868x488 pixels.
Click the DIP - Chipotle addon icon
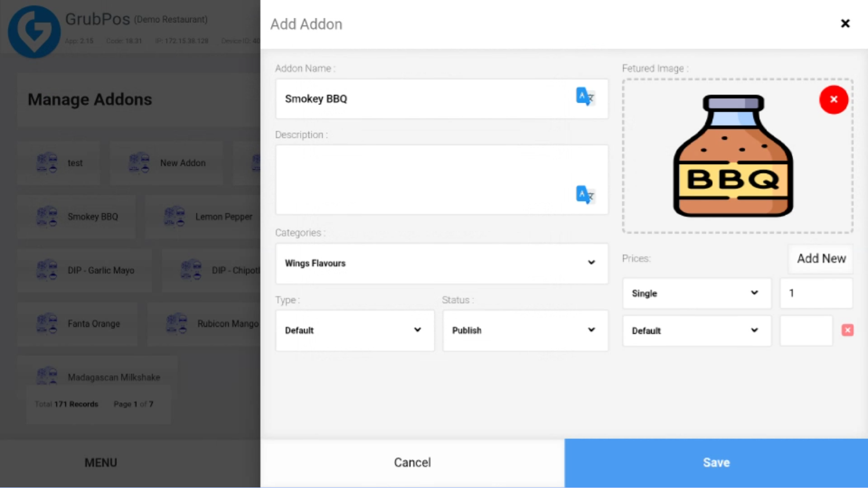(191, 270)
